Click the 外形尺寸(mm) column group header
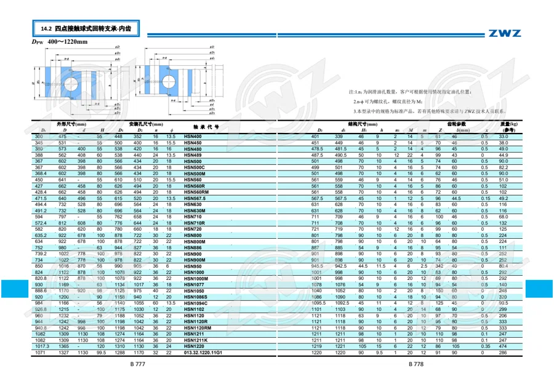The height and width of the screenshot is (392, 554). 72,124
